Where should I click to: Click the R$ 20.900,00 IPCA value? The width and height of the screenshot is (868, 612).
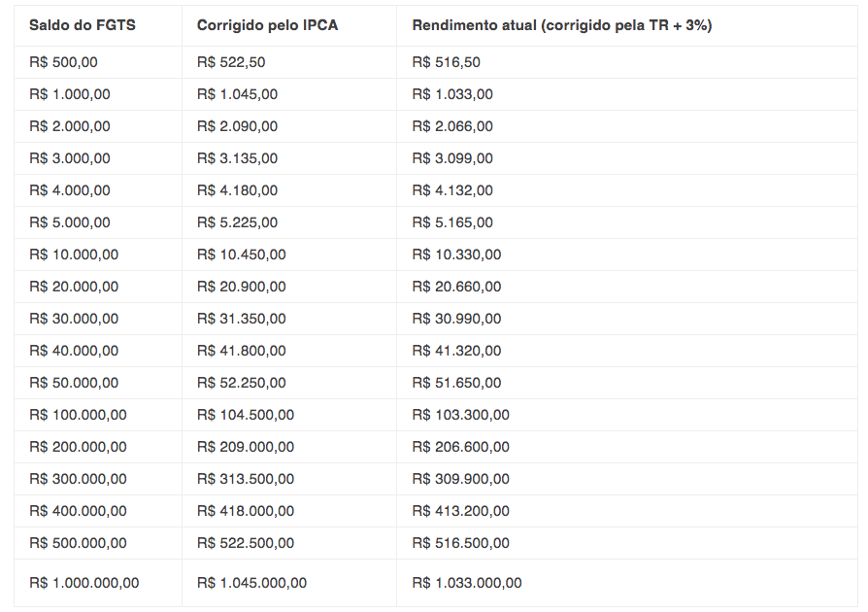[242, 287]
